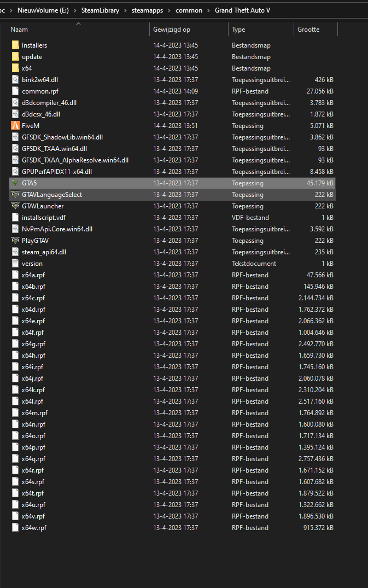This screenshot has height=588, width=368.
Task: Select the x64q.rpf file name
Action: pyautogui.click(x=33, y=458)
